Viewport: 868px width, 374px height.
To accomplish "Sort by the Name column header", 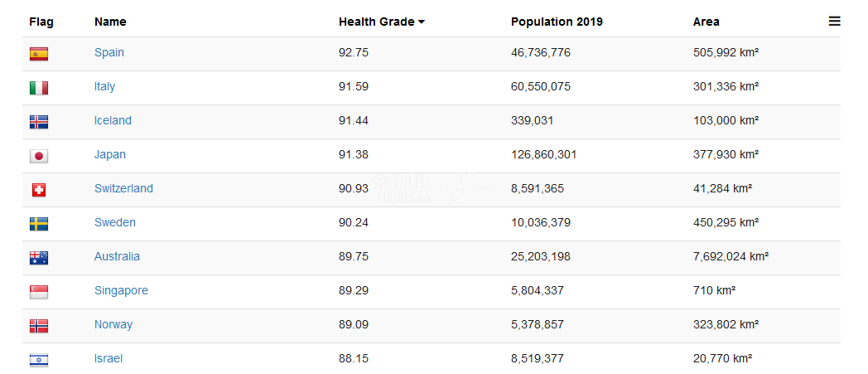I will (x=110, y=22).
